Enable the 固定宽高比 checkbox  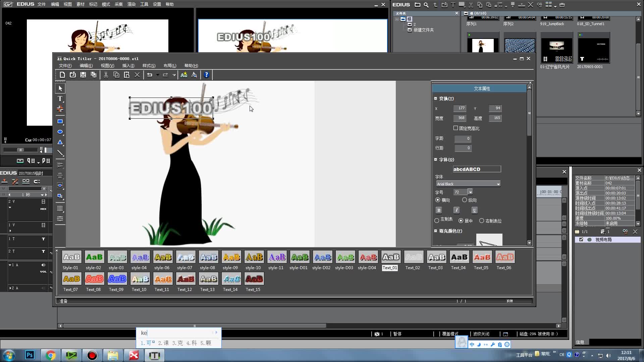(455, 128)
